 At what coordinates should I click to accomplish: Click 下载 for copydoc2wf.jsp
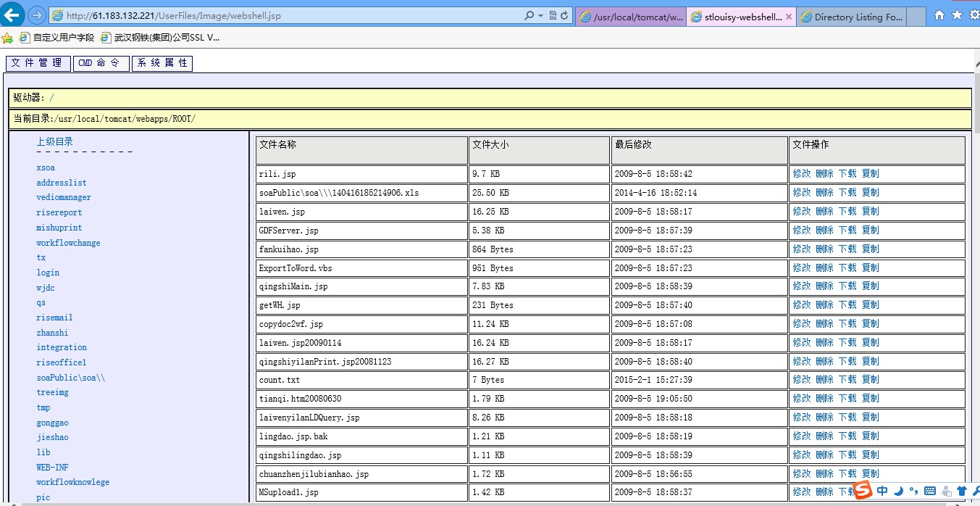tap(847, 324)
